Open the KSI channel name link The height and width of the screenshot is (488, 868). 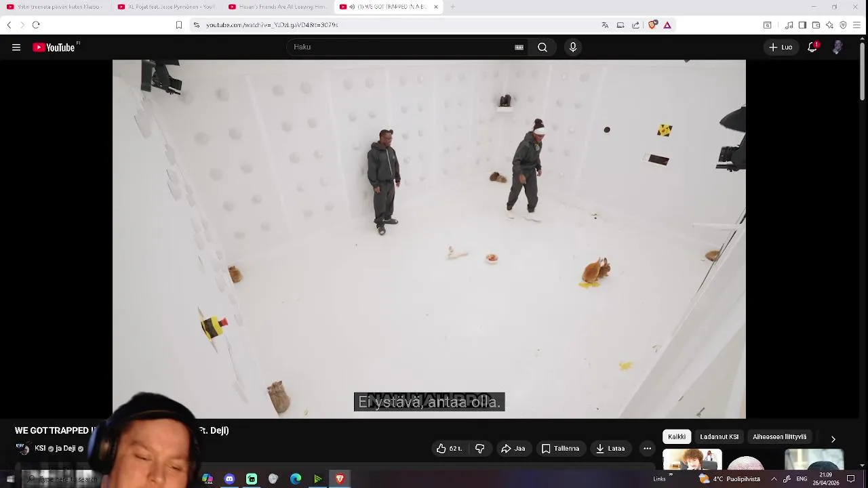(40, 449)
